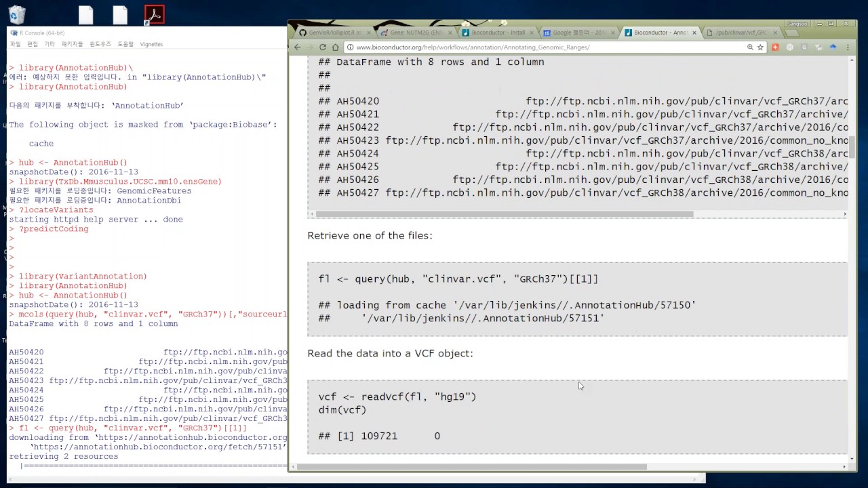Click the Sangsoo profile button in Chrome
Screen dimensions: 868x488
797,24
